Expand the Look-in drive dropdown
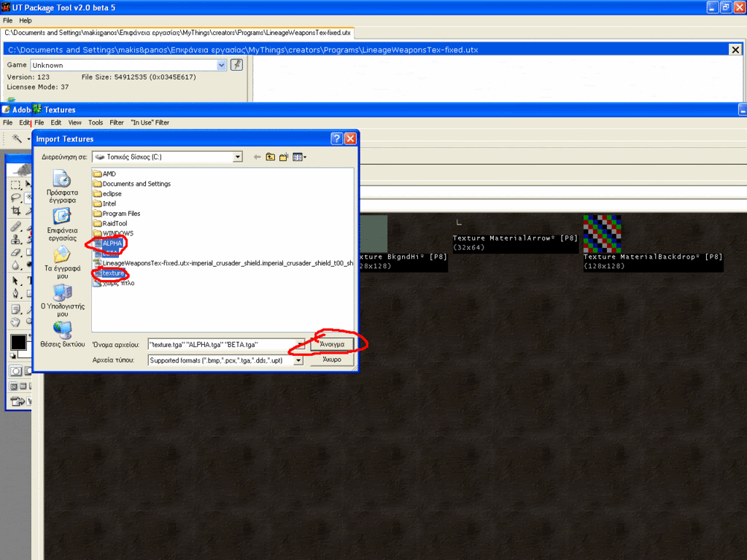Viewport: 747px width, 560px height. [238, 157]
